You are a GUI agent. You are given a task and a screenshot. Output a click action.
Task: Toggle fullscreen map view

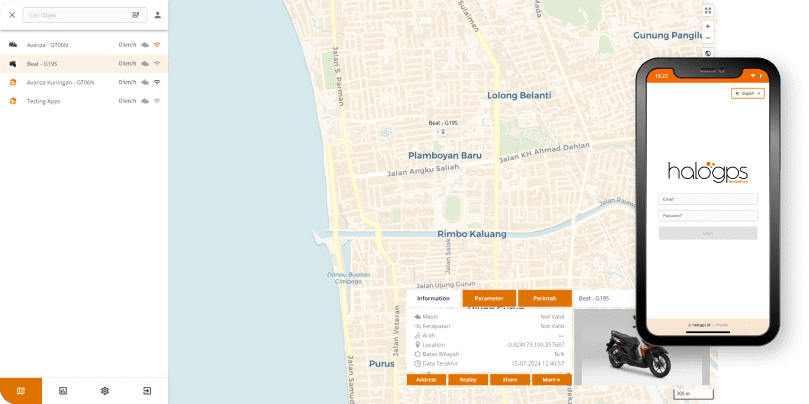(x=708, y=10)
